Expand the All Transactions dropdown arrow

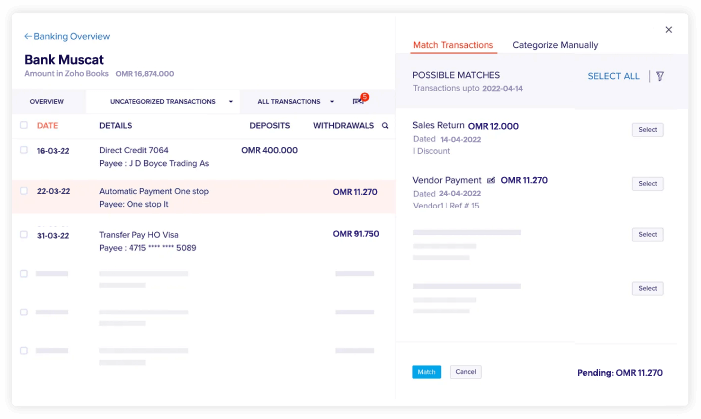point(332,102)
